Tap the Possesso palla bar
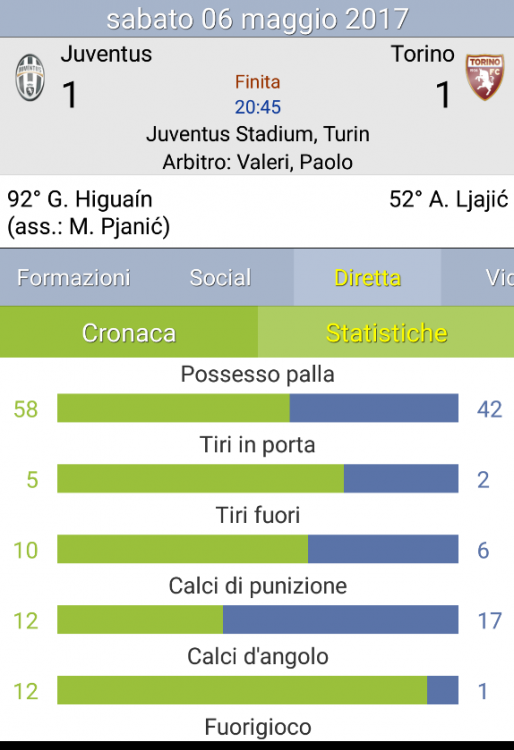This screenshot has height=750, width=514. [258, 408]
